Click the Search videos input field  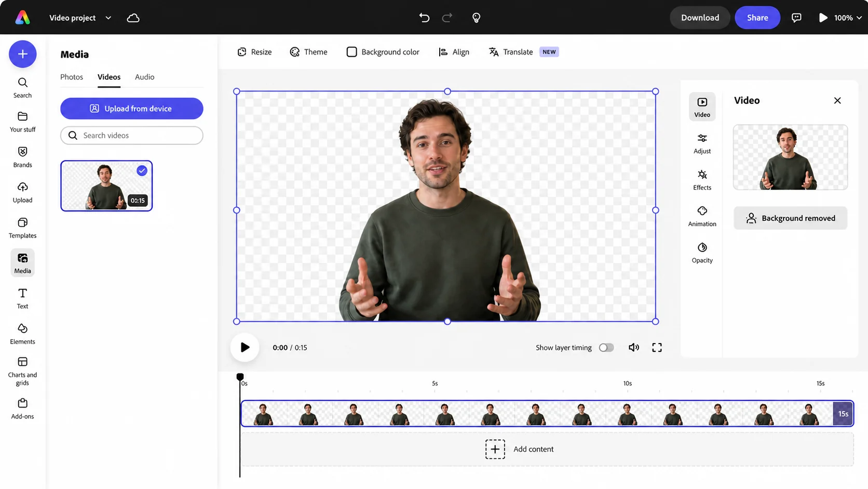click(132, 136)
